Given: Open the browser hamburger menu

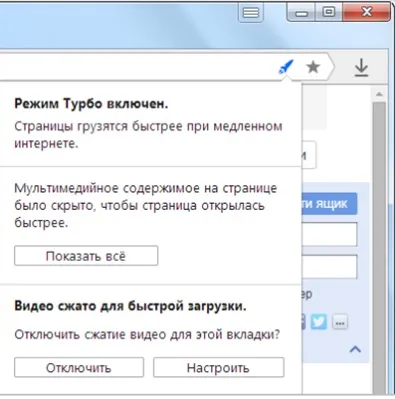Looking at the screenshot, I should (251, 13).
